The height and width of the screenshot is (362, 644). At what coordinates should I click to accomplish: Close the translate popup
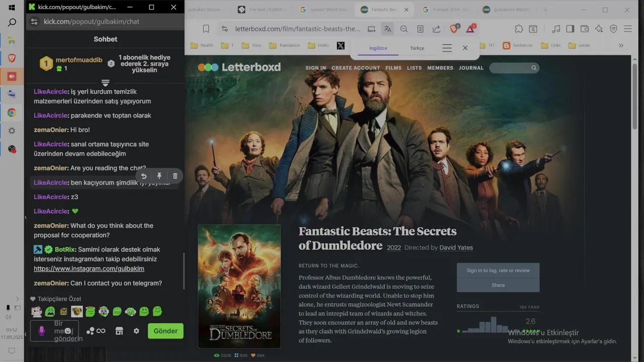pyautogui.click(x=465, y=48)
